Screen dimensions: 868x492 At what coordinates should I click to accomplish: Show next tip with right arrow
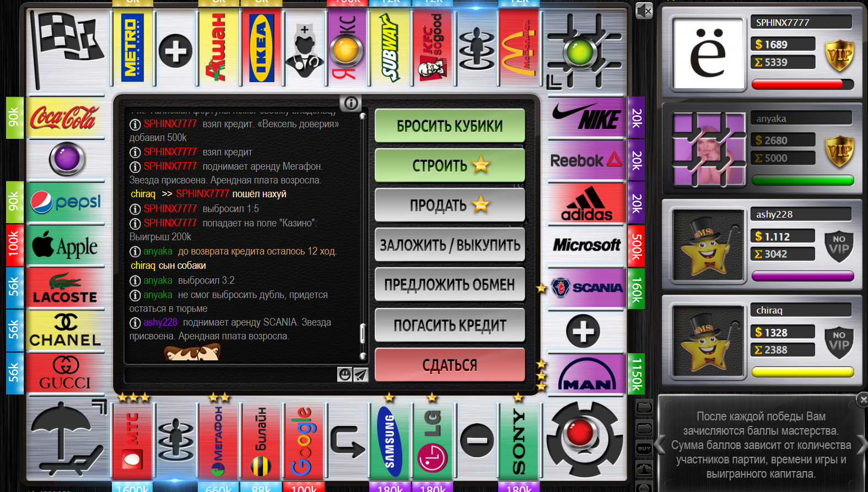(x=862, y=444)
